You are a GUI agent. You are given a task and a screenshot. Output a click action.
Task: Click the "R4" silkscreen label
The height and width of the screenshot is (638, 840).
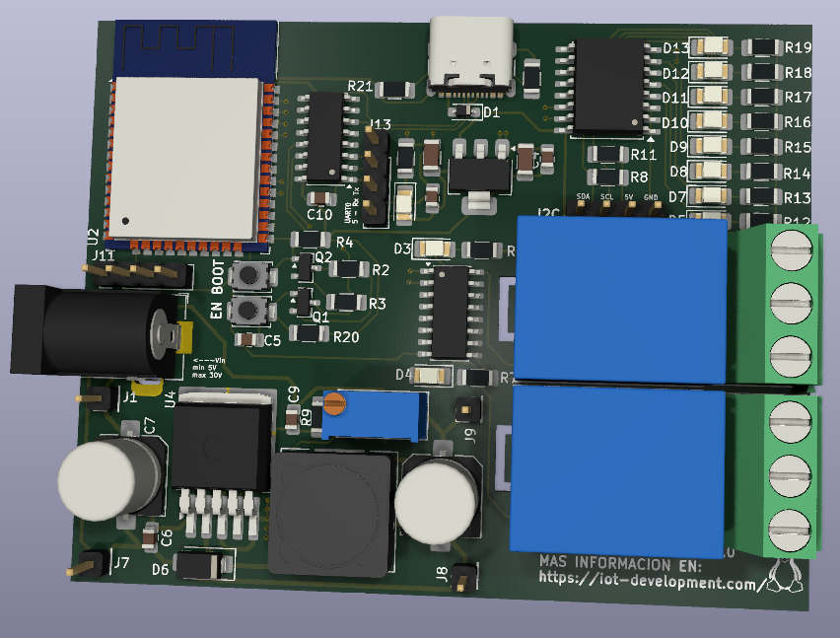point(344,243)
